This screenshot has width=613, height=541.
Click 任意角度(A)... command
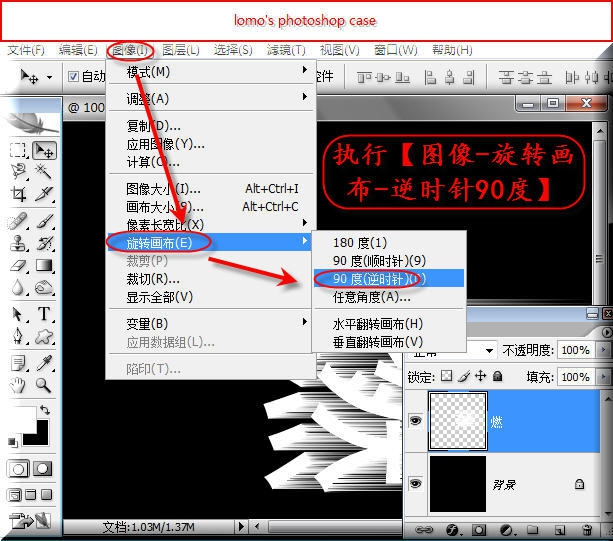[x=389, y=297]
